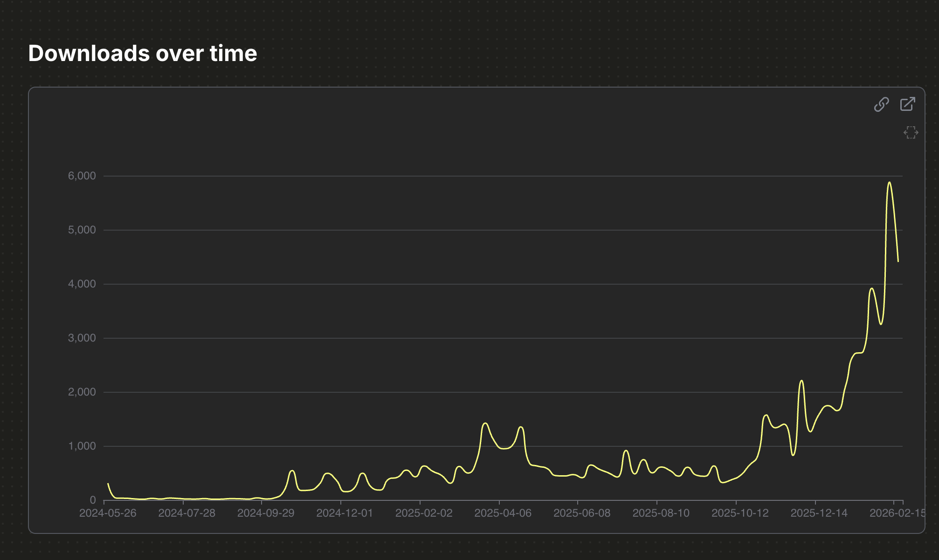Click the 5,000 y-axis label
939x560 pixels.
click(82, 230)
